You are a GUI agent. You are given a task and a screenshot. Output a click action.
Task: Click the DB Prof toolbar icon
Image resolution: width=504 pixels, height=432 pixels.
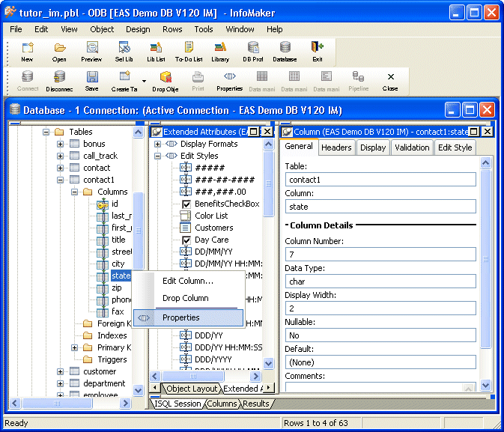(253, 52)
